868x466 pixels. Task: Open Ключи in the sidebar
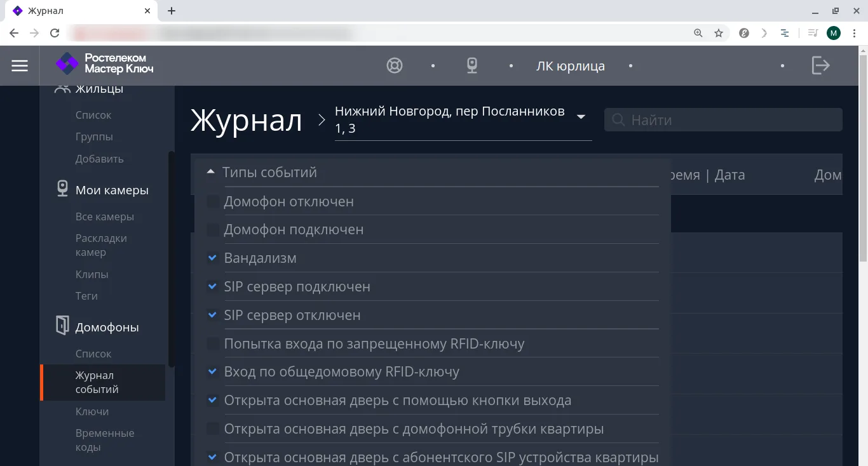[92, 411]
